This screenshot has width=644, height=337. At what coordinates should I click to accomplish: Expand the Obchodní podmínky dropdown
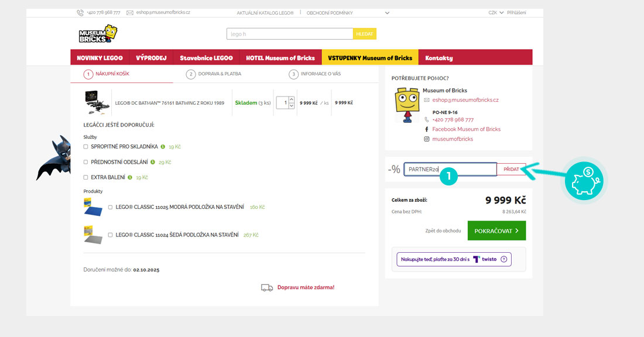(x=387, y=12)
